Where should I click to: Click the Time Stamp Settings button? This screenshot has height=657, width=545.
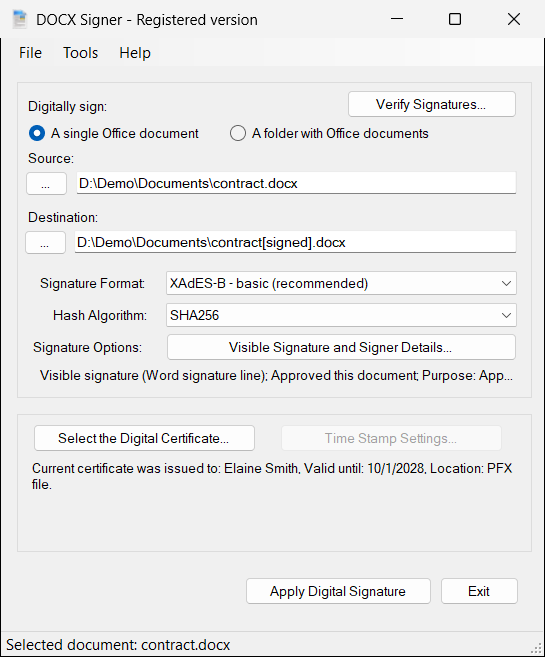click(x=391, y=438)
